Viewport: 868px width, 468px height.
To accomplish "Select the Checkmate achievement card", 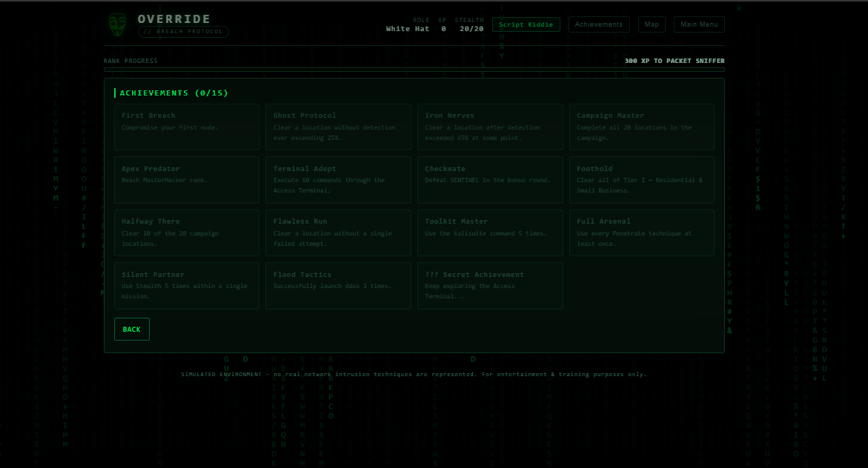I will [x=490, y=180].
